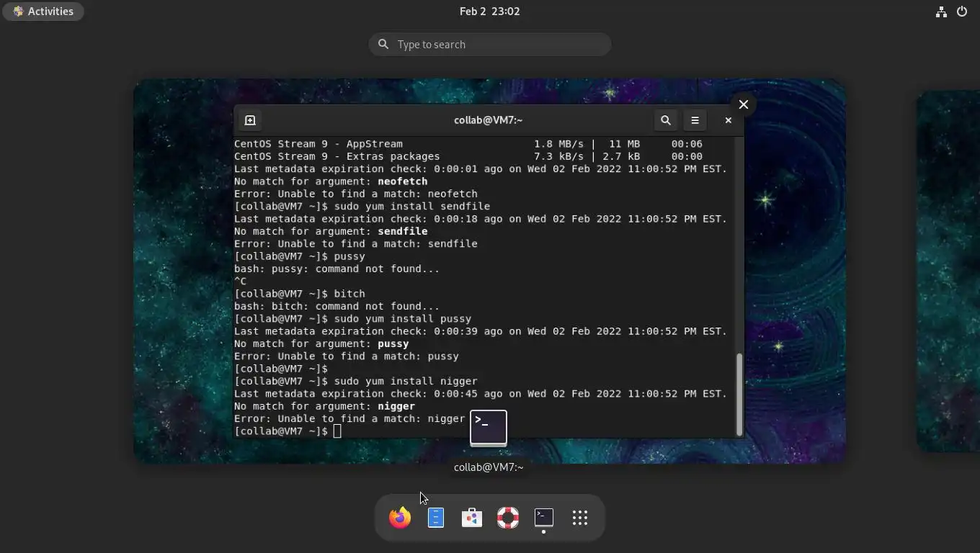This screenshot has height=553, width=980.
Task: Click the terminal app icon badge on window
Action: pos(489,428)
